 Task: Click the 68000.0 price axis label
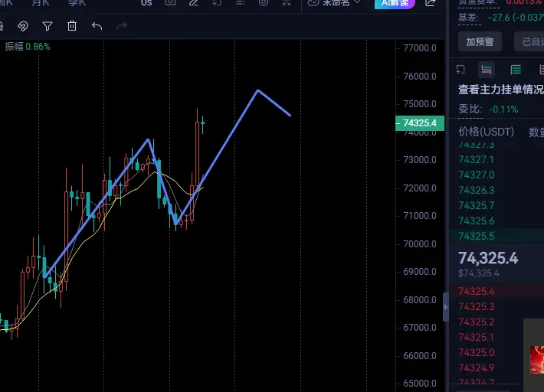point(420,300)
